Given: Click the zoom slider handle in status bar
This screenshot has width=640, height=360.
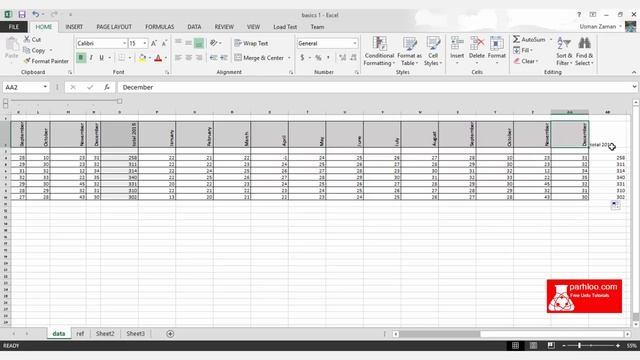Looking at the screenshot, I should click(x=579, y=346).
